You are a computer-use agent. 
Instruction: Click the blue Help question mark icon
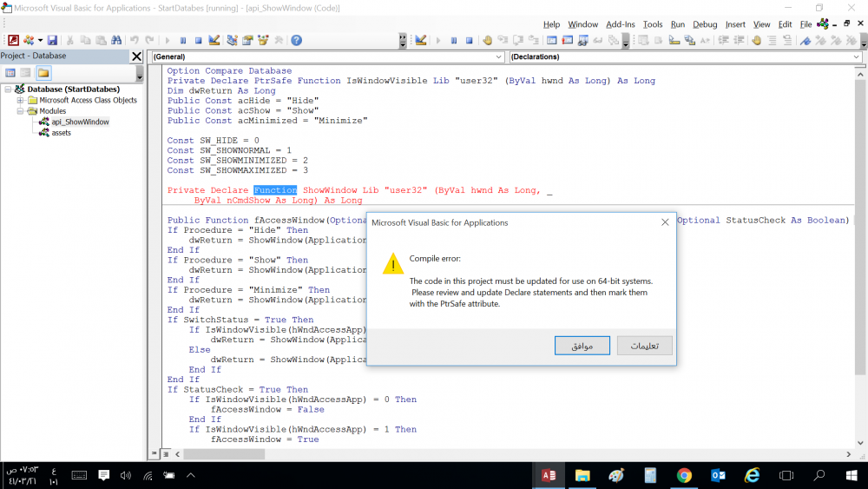[297, 41]
